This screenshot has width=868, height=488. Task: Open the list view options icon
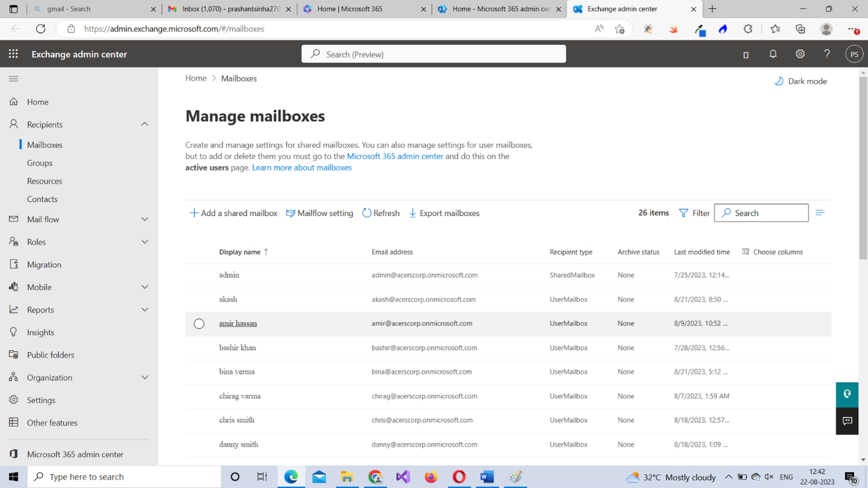[x=820, y=213]
